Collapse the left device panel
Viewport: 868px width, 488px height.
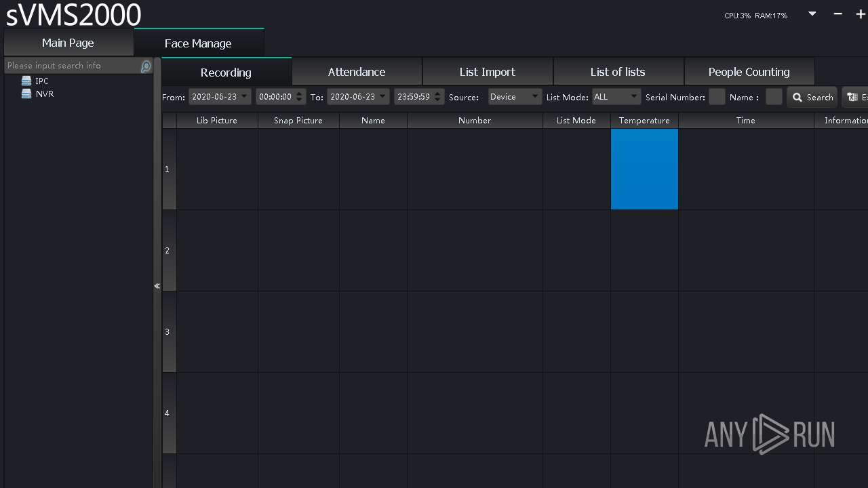[157, 286]
